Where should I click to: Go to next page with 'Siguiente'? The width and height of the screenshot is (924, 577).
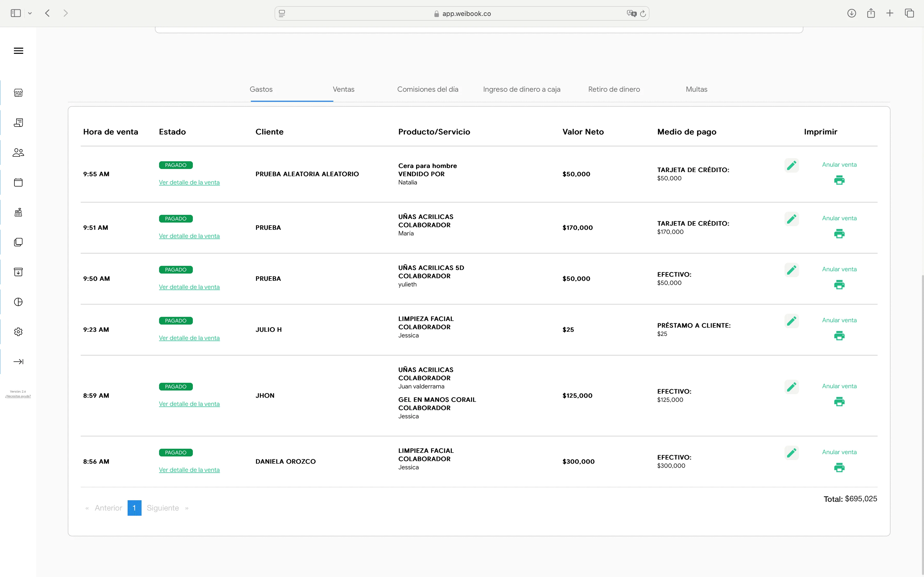point(163,508)
